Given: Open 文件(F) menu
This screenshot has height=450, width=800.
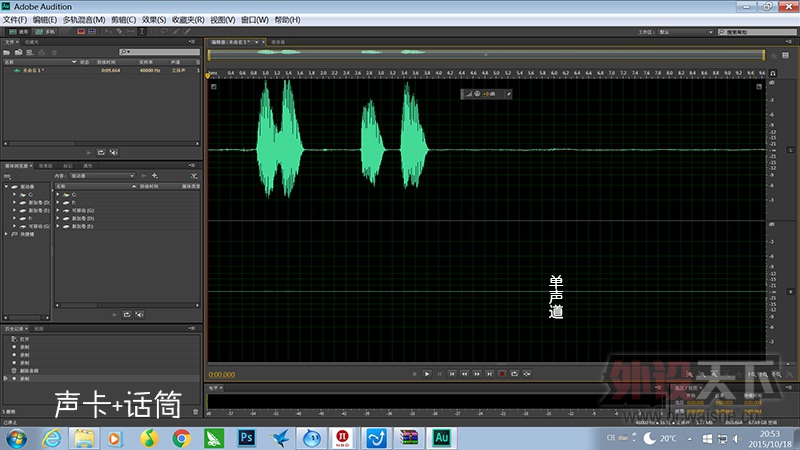Looking at the screenshot, I should (x=15, y=20).
